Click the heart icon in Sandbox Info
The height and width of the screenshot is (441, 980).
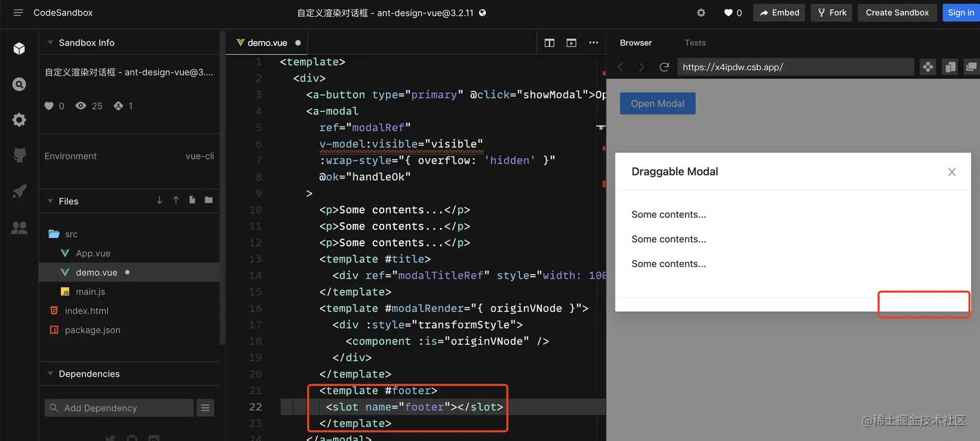49,106
